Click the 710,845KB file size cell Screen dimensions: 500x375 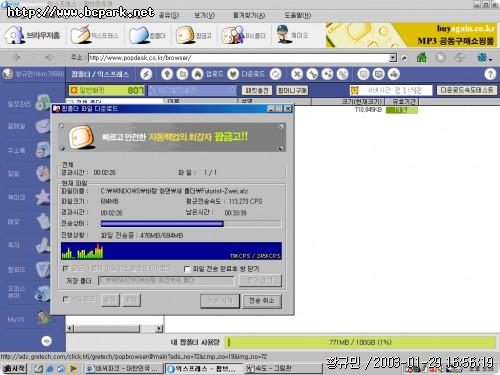click(368, 110)
